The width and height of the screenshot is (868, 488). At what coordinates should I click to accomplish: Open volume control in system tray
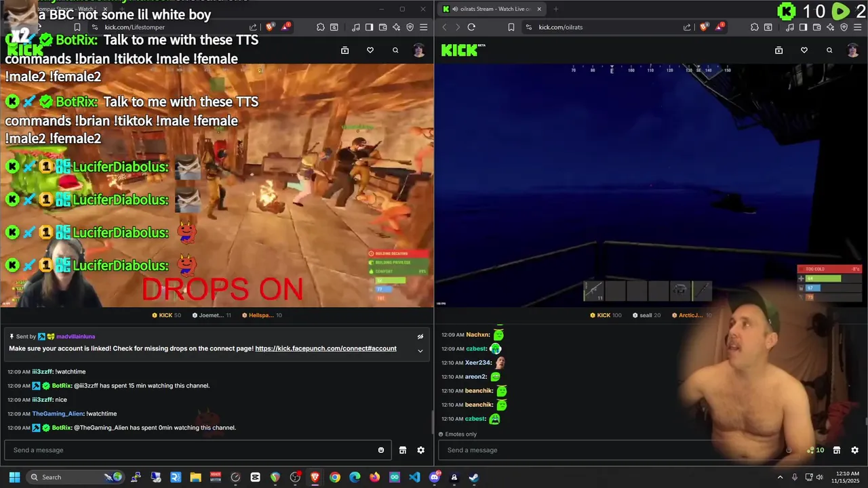click(819, 477)
